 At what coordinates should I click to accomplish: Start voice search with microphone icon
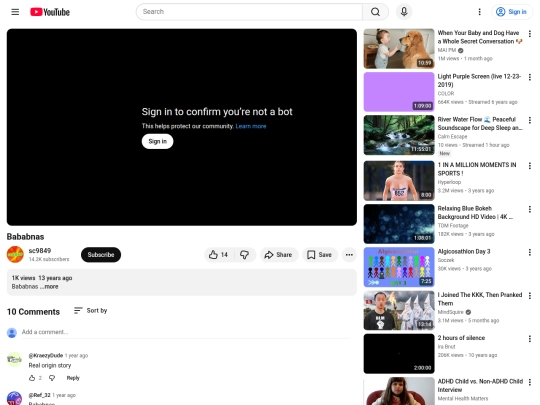pos(404,12)
